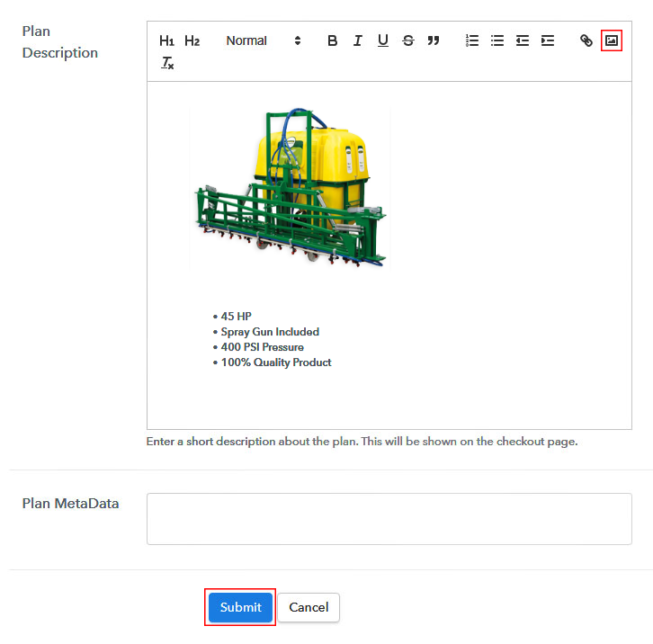Image resolution: width=653 pixels, height=644 pixels.
Task: Insert an image into description
Action: tap(612, 40)
